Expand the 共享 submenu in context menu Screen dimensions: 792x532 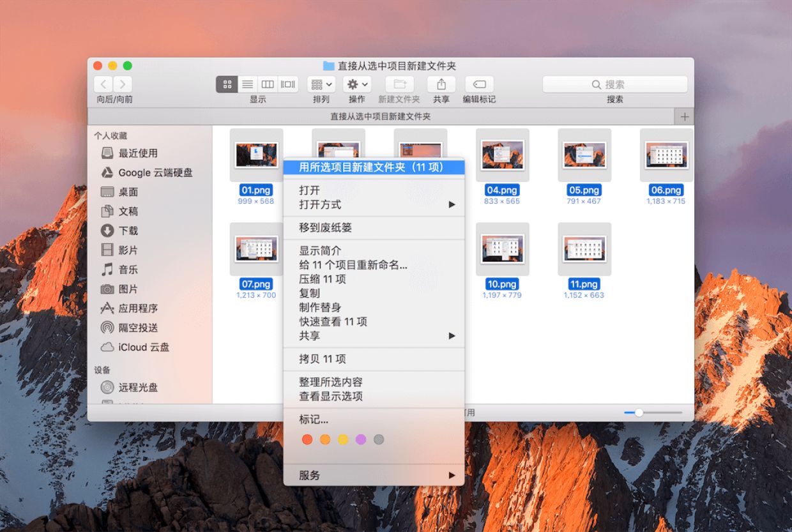point(374,335)
